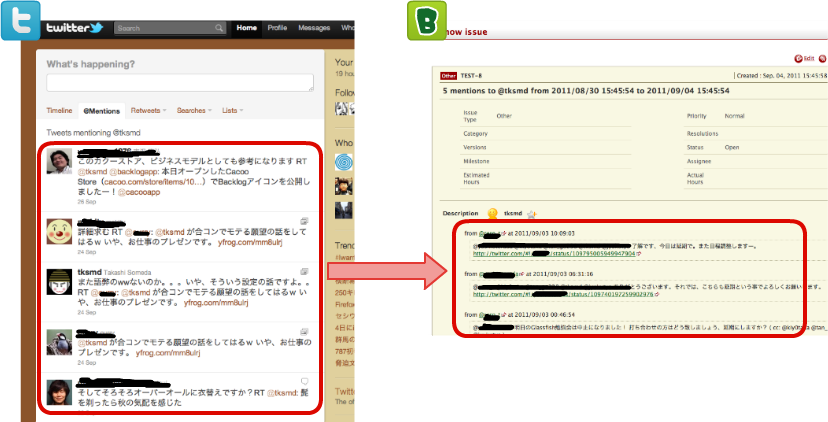Click the Created Sep. 04, 2011 timestamp
Viewport: 828px width, 422px height.
pyautogui.click(x=782, y=76)
